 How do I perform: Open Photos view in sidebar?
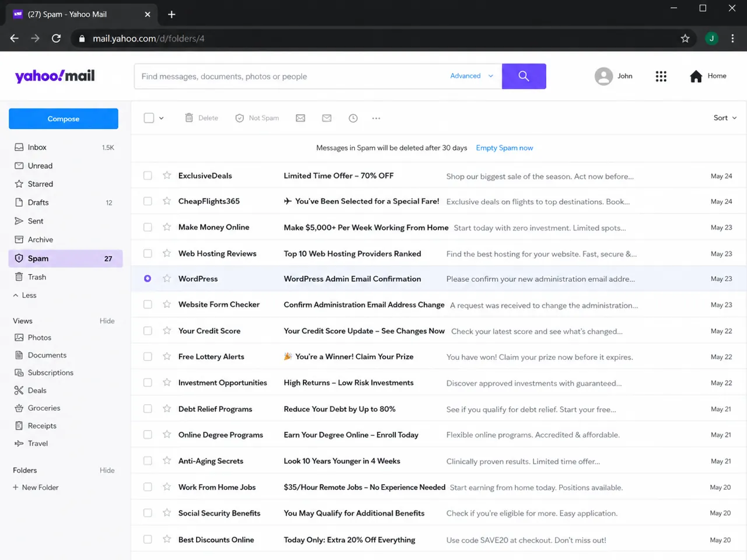pos(33,337)
